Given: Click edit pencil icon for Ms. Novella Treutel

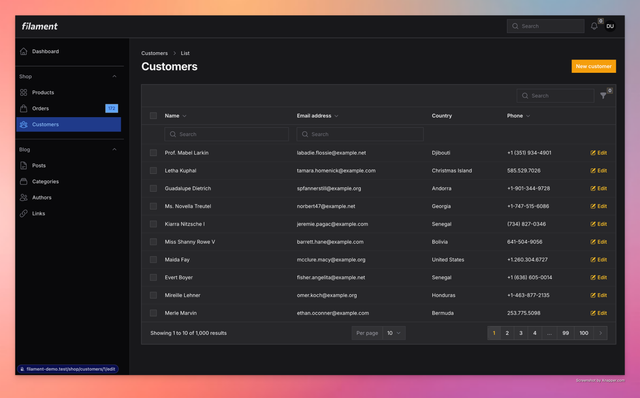Looking at the screenshot, I should (593, 206).
